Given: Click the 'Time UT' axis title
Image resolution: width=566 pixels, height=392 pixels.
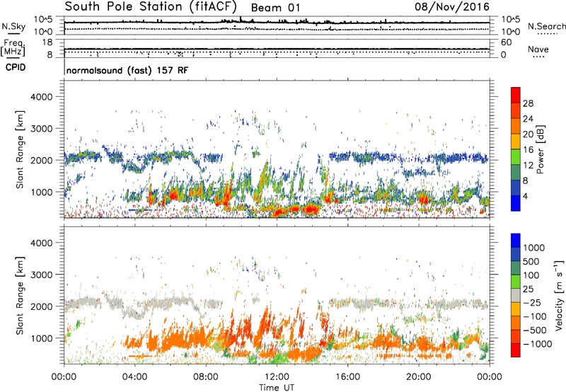Looking at the screenshot, I should tap(277, 388).
